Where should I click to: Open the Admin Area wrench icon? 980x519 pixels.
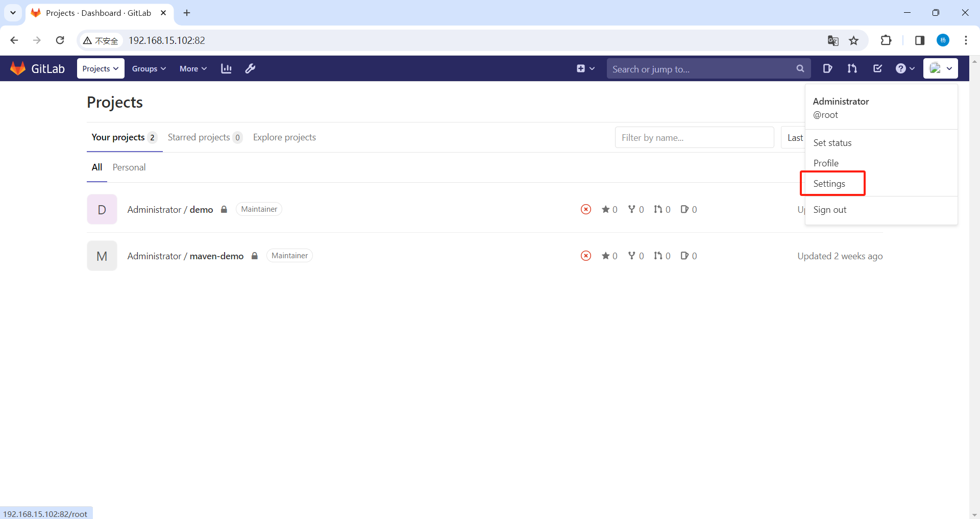250,68
